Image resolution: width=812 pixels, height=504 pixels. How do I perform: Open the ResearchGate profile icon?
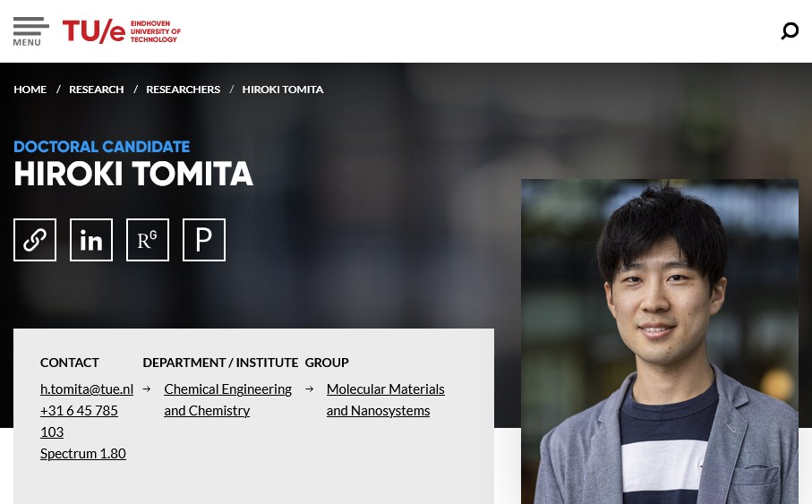point(148,240)
